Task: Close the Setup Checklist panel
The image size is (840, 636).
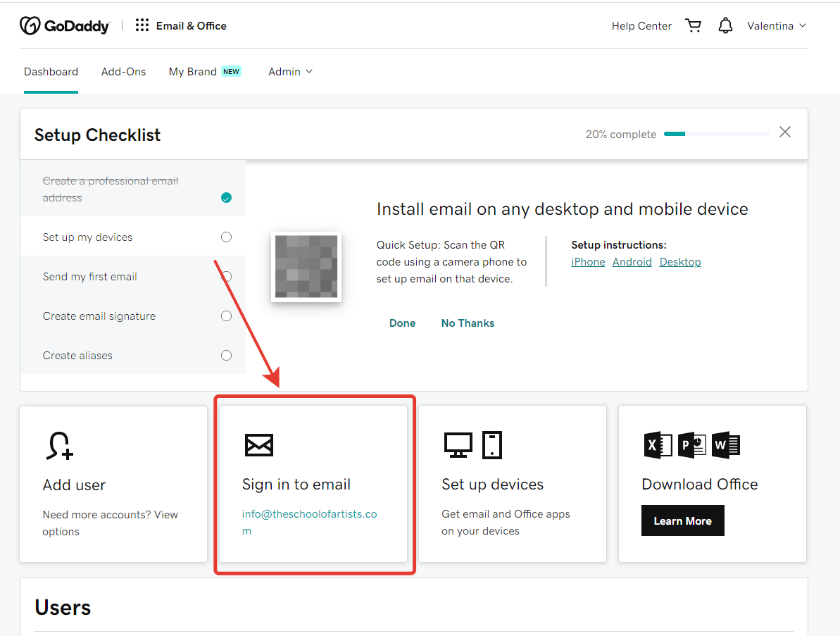Action: 785,132
